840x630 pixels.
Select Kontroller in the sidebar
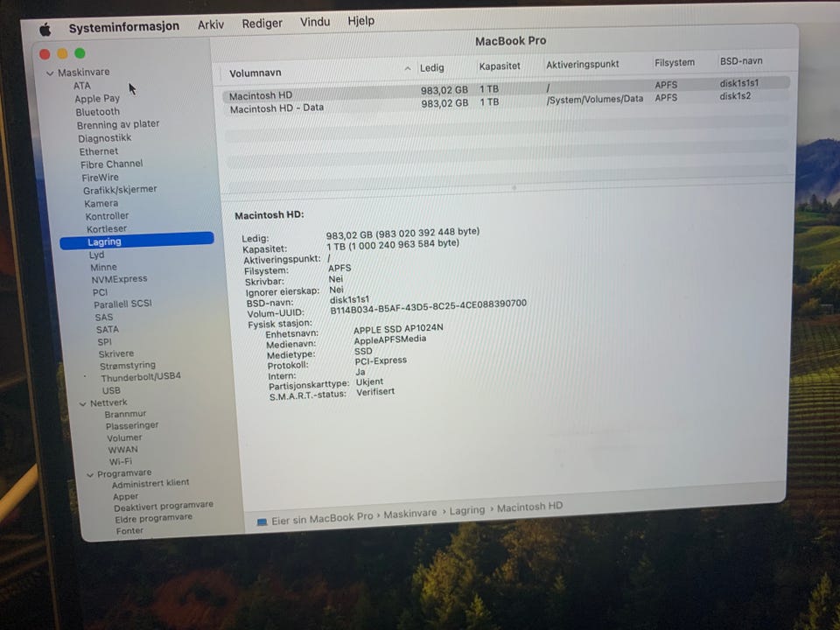point(107,216)
